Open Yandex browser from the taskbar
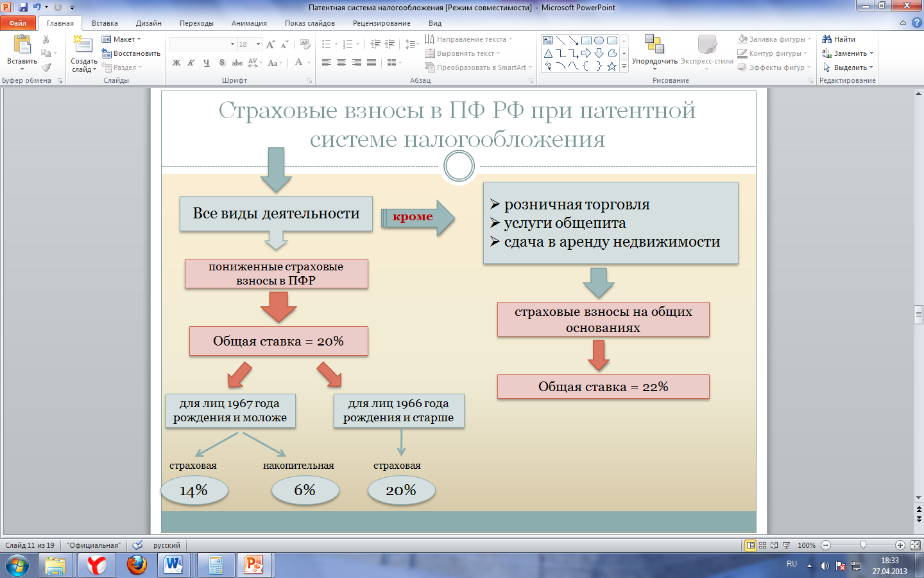This screenshot has width=924, height=578. click(x=97, y=565)
